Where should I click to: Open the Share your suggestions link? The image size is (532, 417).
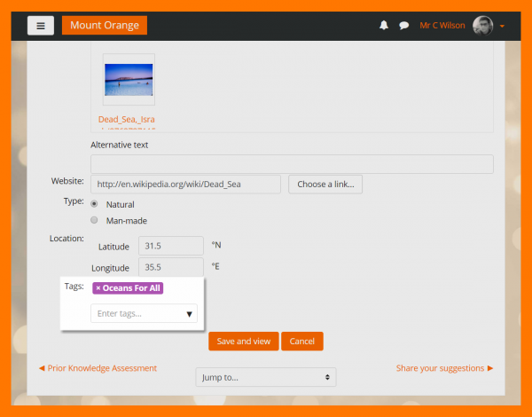(x=444, y=368)
